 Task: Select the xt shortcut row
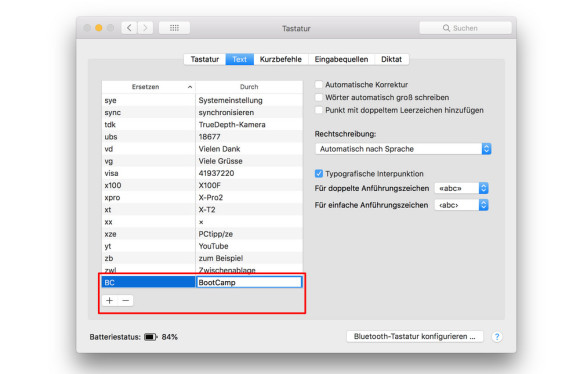click(202, 210)
